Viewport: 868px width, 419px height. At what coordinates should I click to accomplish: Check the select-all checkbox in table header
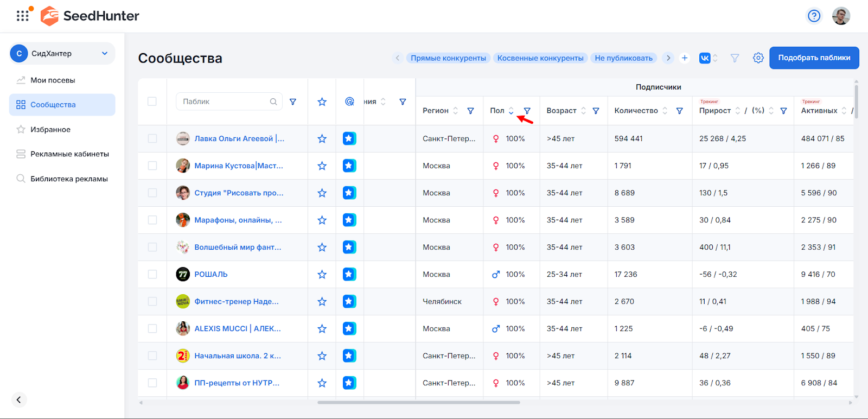pyautogui.click(x=152, y=101)
